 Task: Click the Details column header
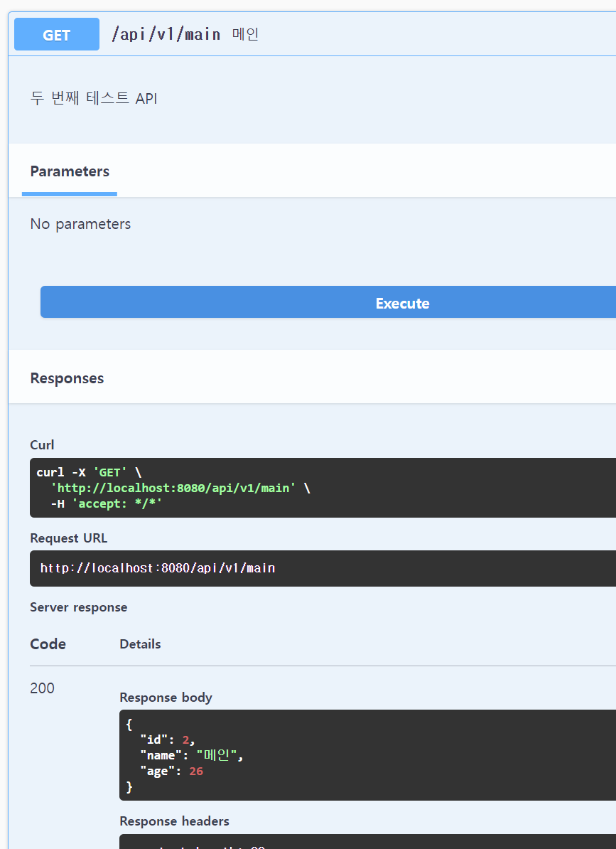pos(140,644)
